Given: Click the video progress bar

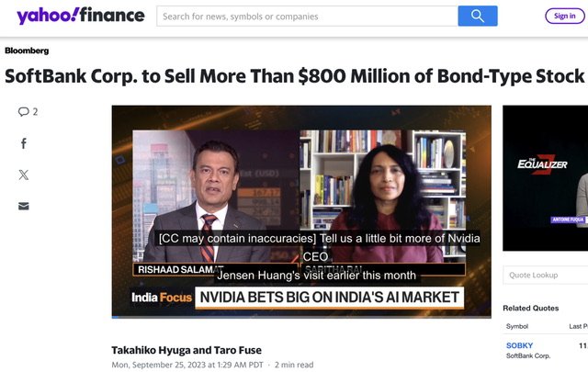Looking at the screenshot, I should [x=301, y=317].
